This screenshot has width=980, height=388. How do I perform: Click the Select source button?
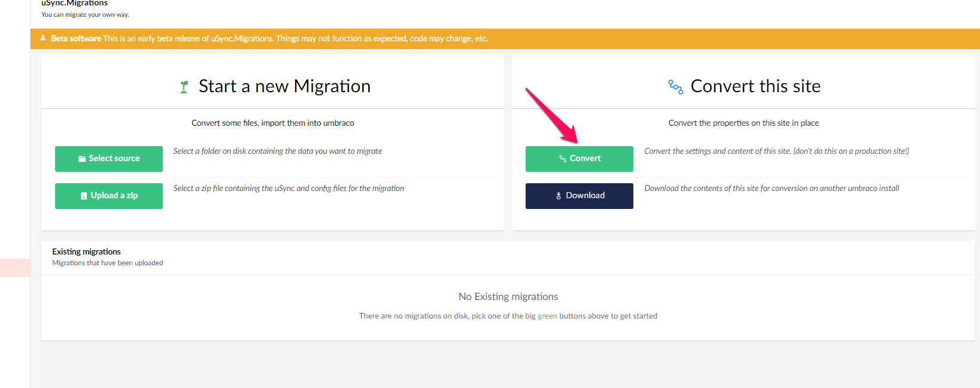(x=109, y=159)
